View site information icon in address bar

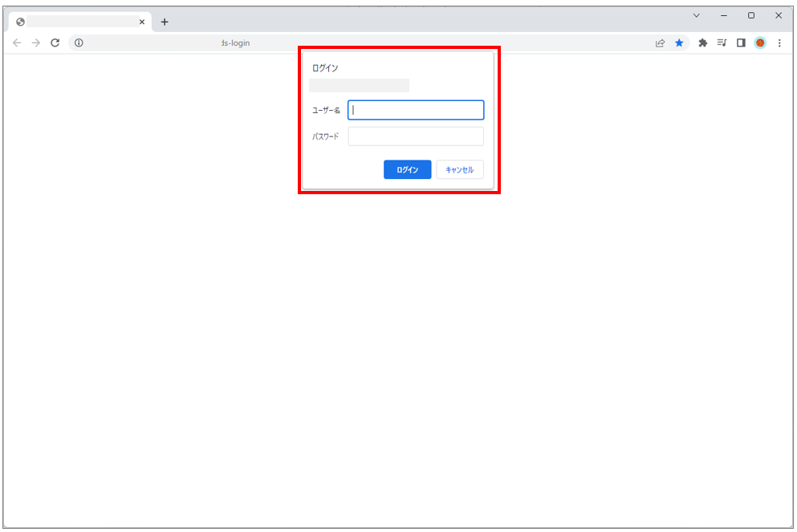point(79,43)
